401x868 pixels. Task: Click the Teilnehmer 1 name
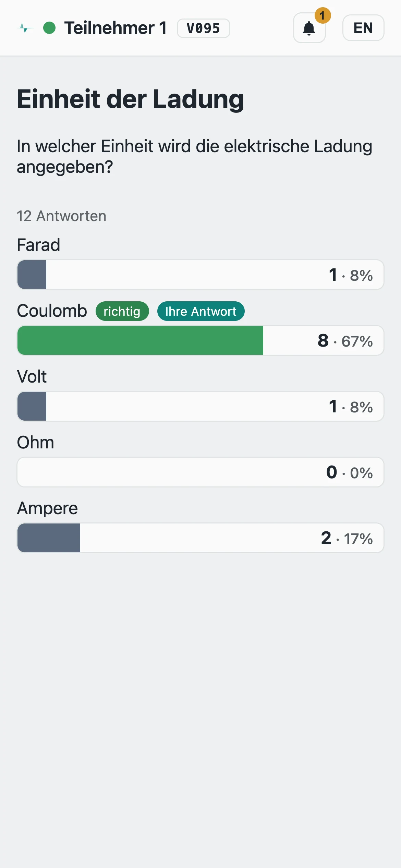point(116,28)
